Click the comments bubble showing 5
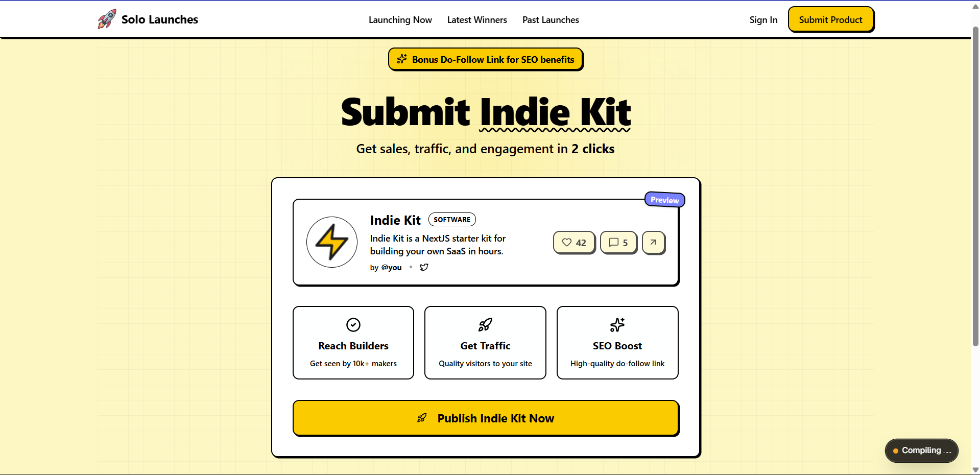 618,242
